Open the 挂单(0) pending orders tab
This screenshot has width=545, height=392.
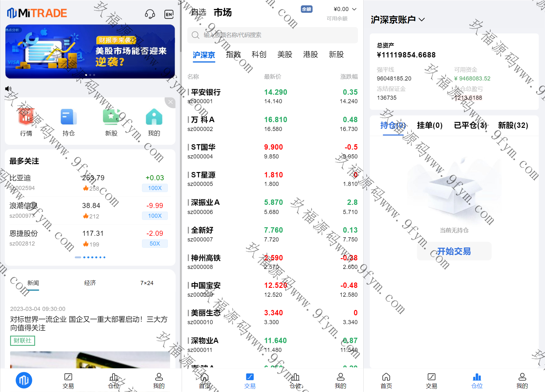point(430,125)
